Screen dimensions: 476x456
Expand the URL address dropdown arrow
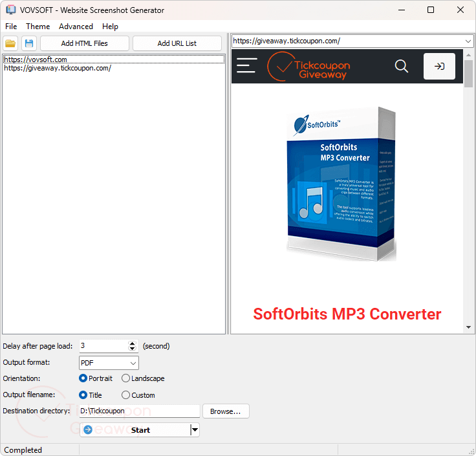(x=468, y=41)
